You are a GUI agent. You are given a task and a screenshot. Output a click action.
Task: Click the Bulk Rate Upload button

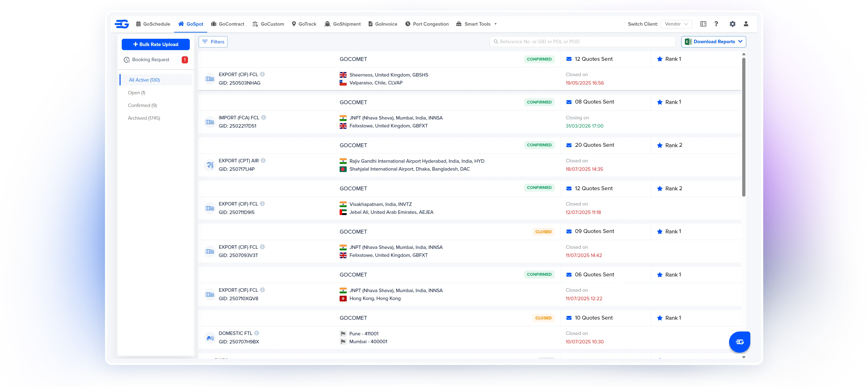(155, 44)
